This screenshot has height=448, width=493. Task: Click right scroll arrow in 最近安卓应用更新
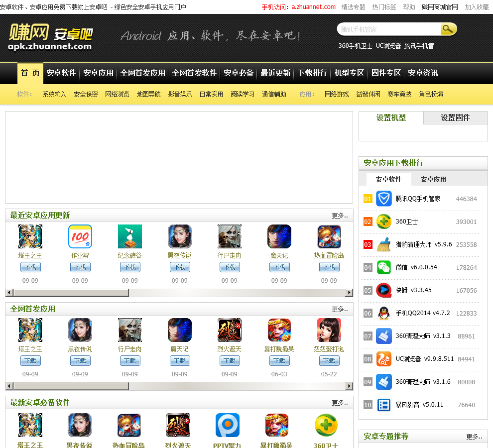pos(349,292)
